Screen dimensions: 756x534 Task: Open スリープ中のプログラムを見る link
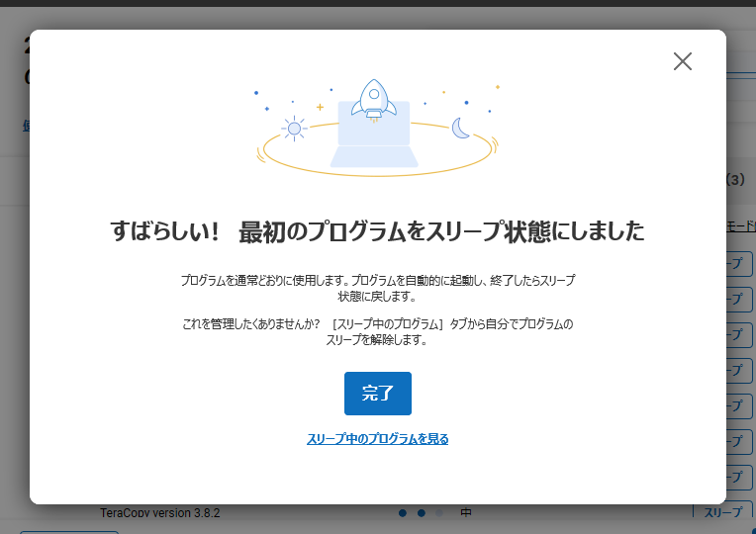click(x=378, y=439)
